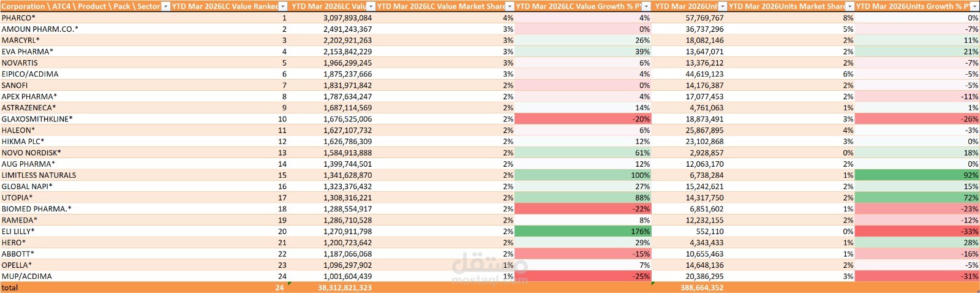Click the total LC value 38,312,821,323
The width and height of the screenshot is (980, 293).
pyautogui.click(x=345, y=287)
